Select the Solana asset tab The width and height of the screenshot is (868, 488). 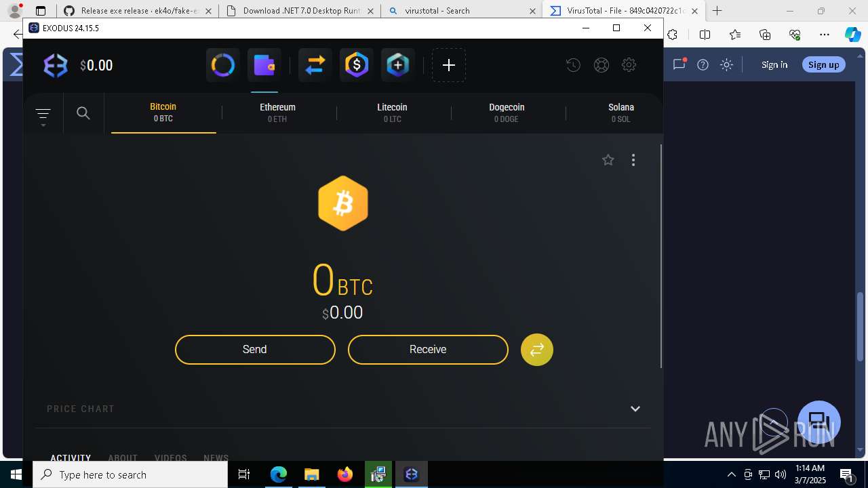click(620, 113)
